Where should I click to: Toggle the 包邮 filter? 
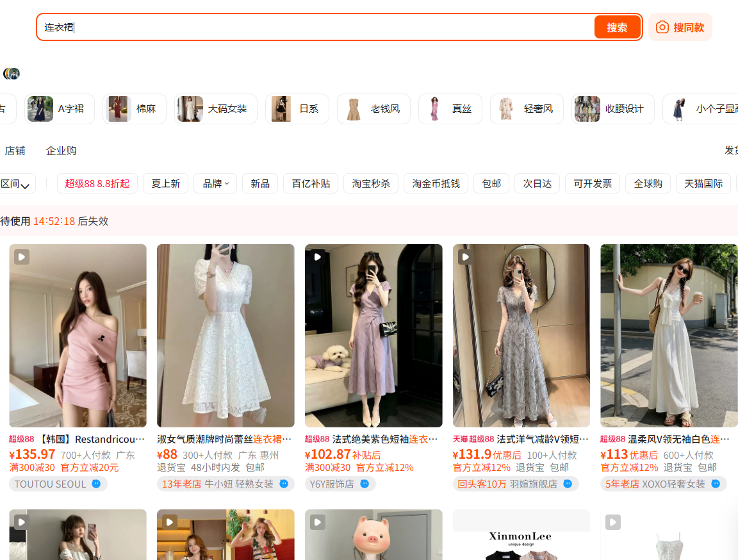491,183
